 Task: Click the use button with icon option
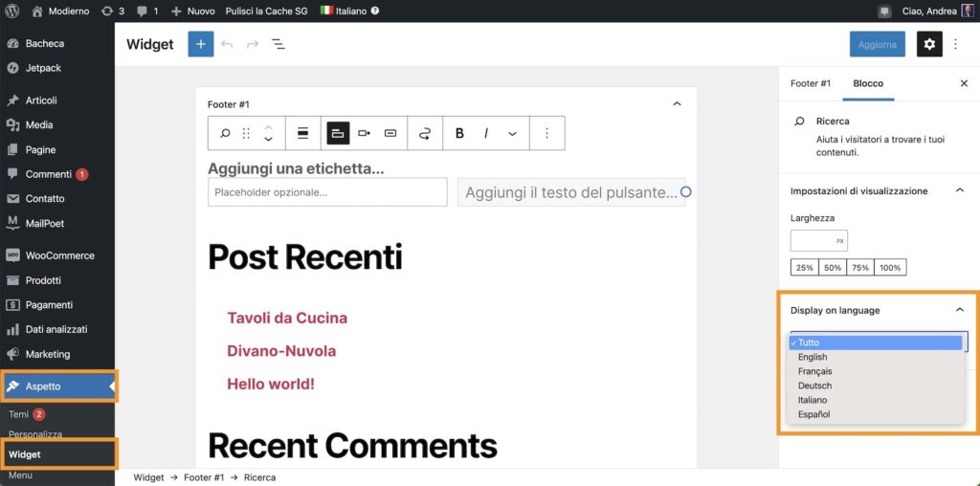(390, 133)
